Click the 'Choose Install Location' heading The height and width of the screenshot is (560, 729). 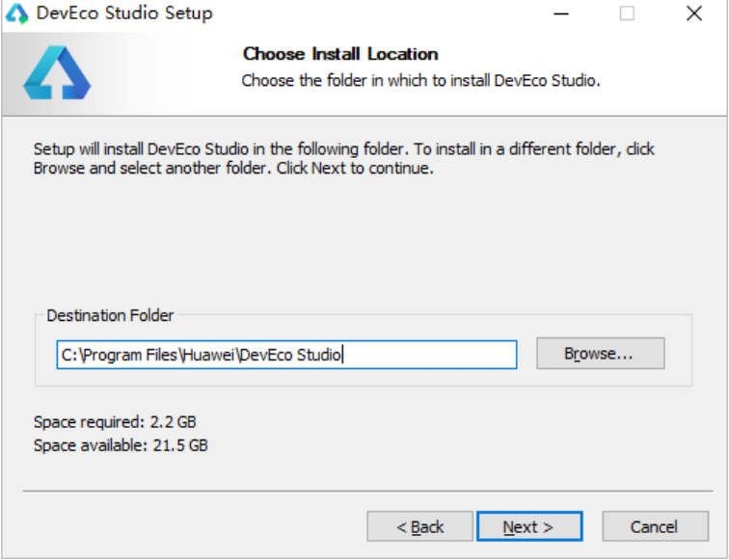(340, 54)
